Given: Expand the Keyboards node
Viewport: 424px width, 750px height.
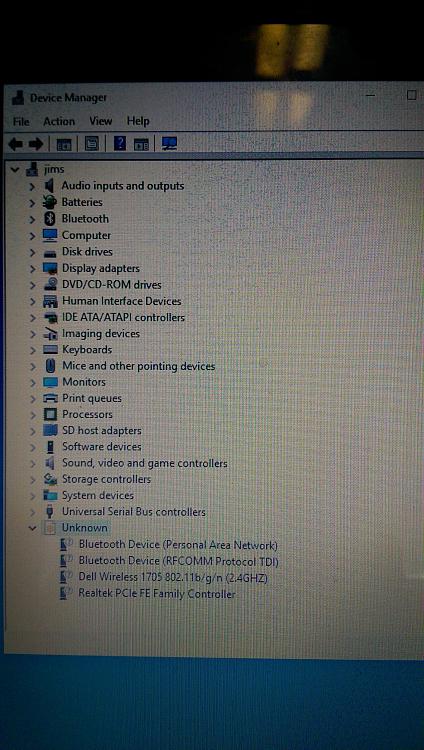Looking at the screenshot, I should pyautogui.click(x=32, y=350).
